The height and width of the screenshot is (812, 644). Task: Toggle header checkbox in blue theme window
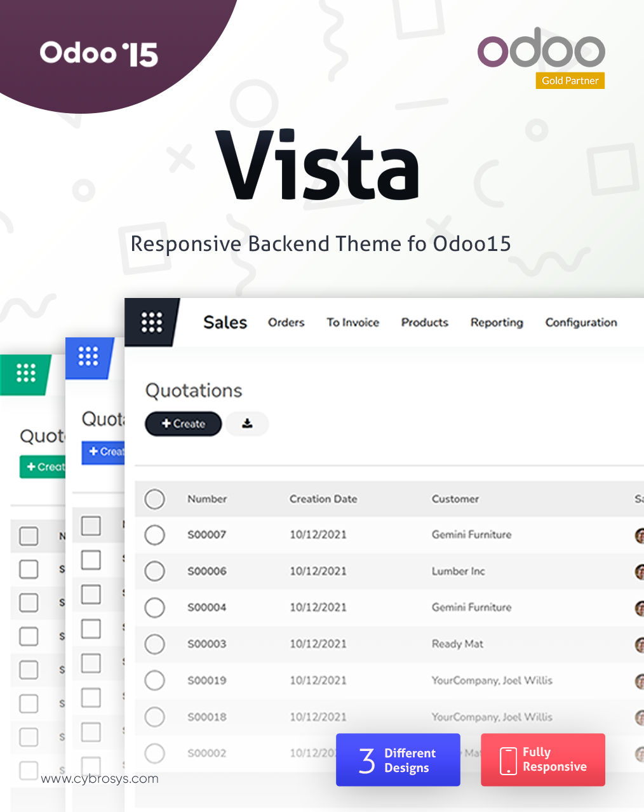coord(91,525)
